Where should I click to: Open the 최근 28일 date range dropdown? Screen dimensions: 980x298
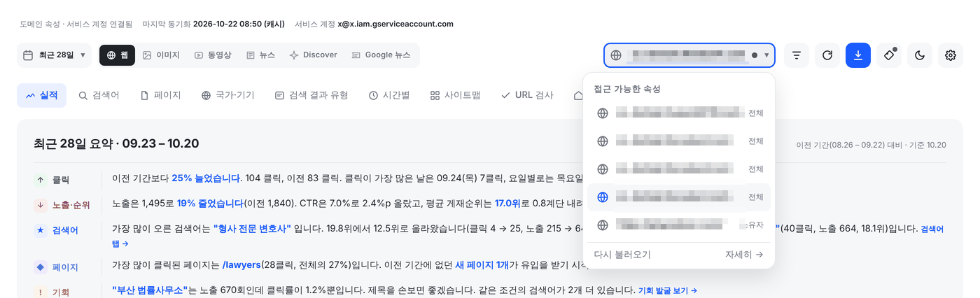coord(54,55)
